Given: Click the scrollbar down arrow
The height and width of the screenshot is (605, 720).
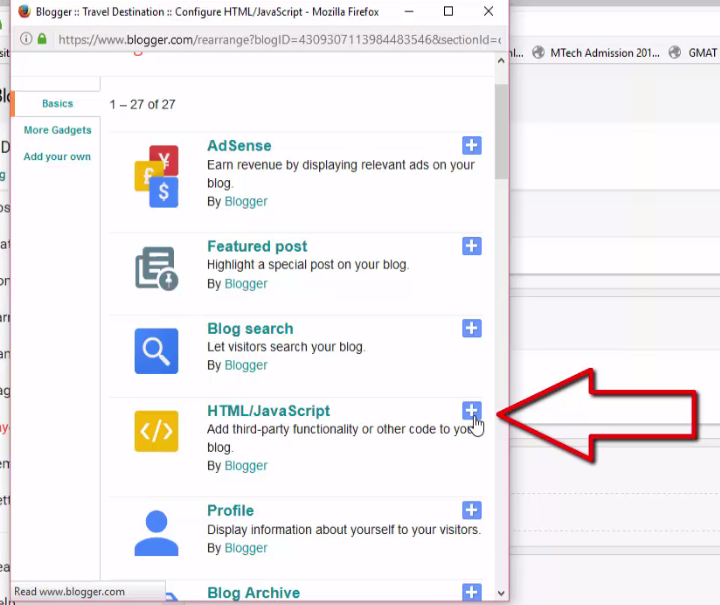Looking at the screenshot, I should [501, 593].
